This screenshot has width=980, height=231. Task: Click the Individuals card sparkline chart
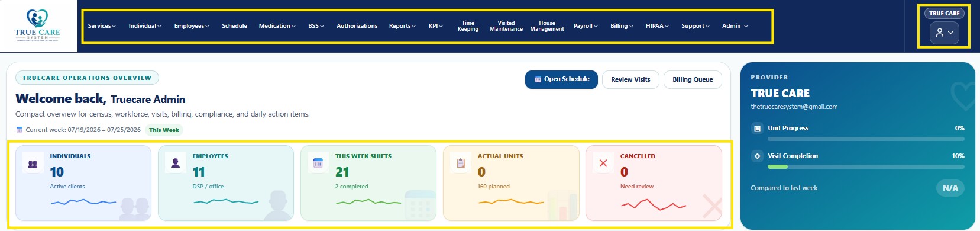[x=83, y=202]
